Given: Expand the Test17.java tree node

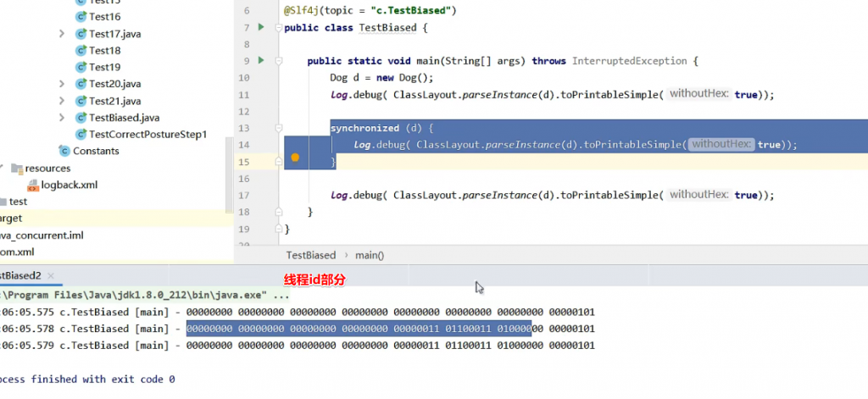Looking at the screenshot, I should click(x=62, y=34).
